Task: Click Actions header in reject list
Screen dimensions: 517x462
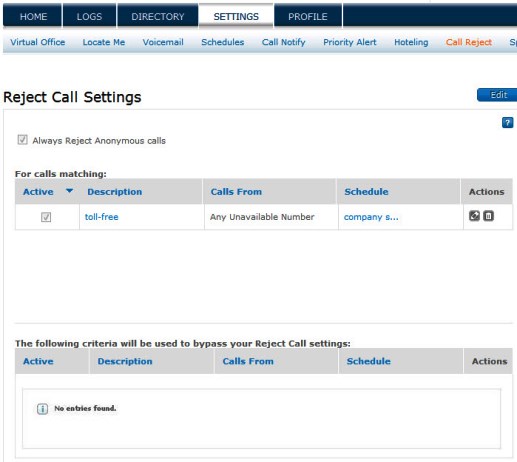Action: click(486, 192)
